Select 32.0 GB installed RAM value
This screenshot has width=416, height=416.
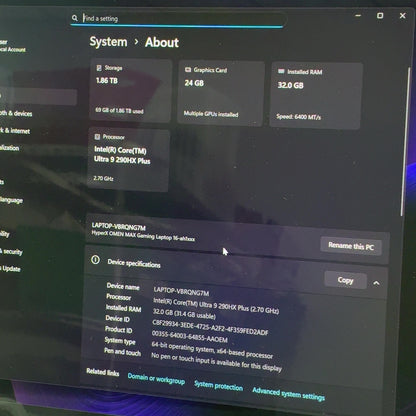click(291, 85)
